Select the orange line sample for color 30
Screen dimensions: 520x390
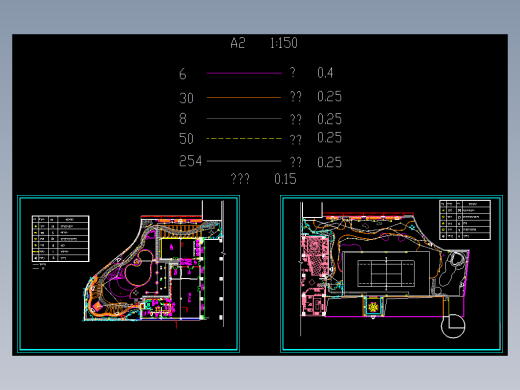(244, 97)
